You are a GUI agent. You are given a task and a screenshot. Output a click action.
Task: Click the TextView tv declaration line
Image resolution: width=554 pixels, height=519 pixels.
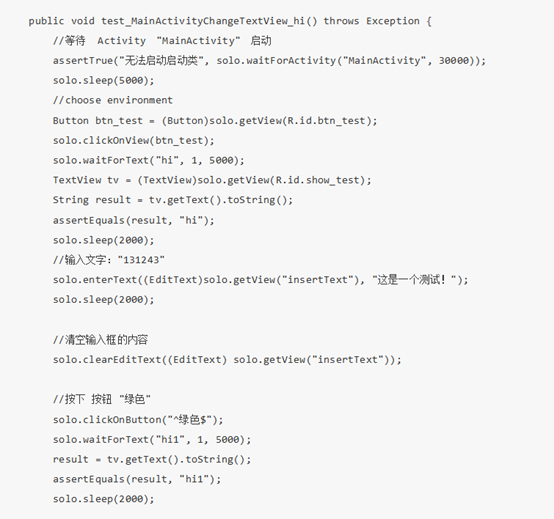[x=212, y=180]
